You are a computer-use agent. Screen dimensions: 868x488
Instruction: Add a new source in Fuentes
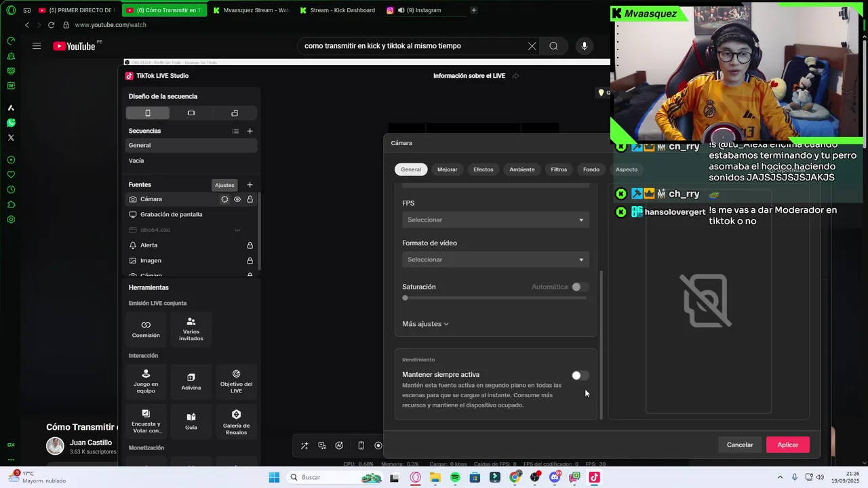tap(250, 184)
